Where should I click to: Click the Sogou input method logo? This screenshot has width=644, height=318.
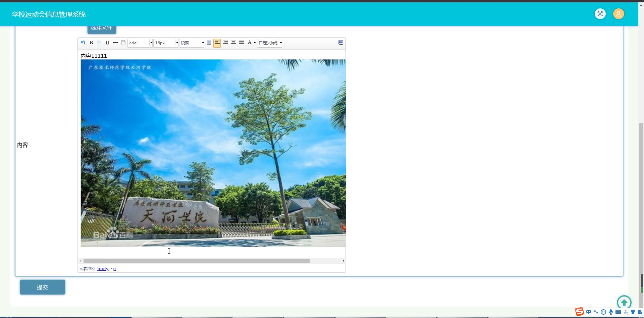pos(580,312)
